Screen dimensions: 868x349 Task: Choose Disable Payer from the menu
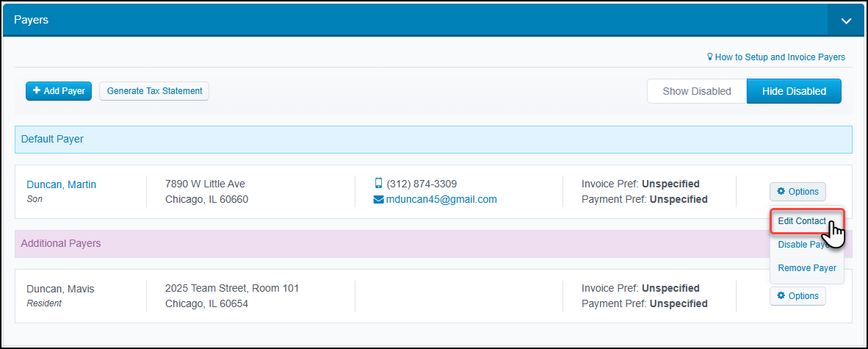click(x=806, y=244)
